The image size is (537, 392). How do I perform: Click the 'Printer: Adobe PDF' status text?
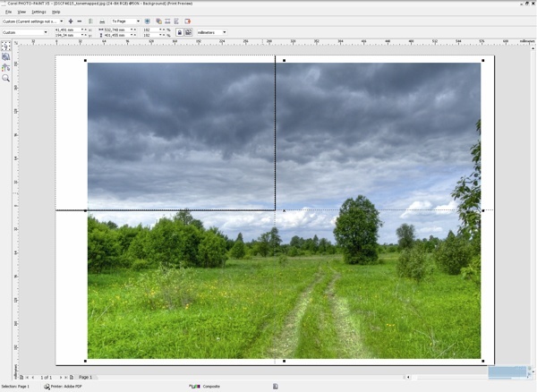(x=66, y=386)
